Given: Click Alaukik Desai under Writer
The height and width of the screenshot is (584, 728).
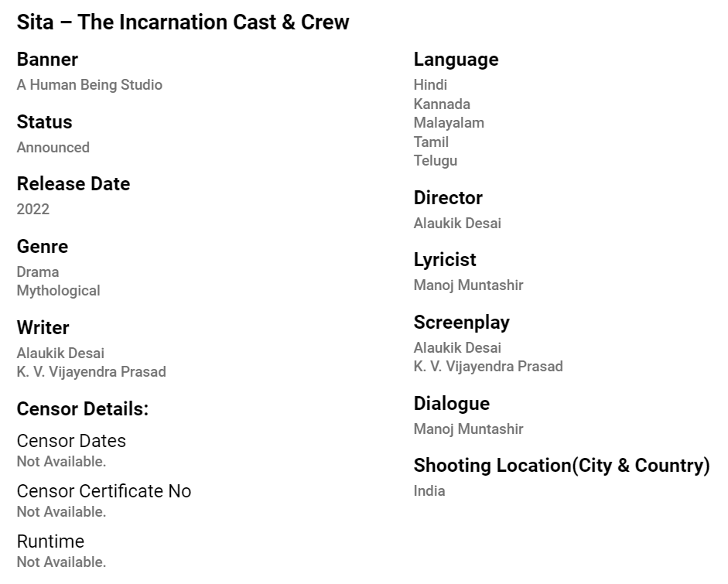Looking at the screenshot, I should (60, 353).
